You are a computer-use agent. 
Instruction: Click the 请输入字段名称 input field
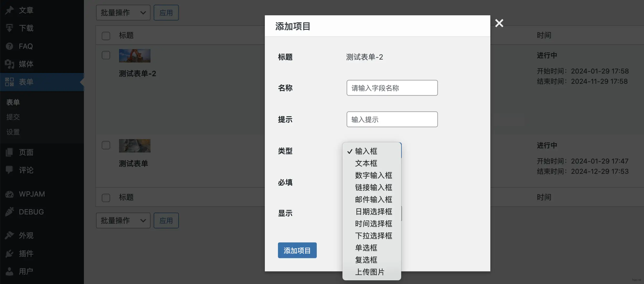pyautogui.click(x=392, y=88)
